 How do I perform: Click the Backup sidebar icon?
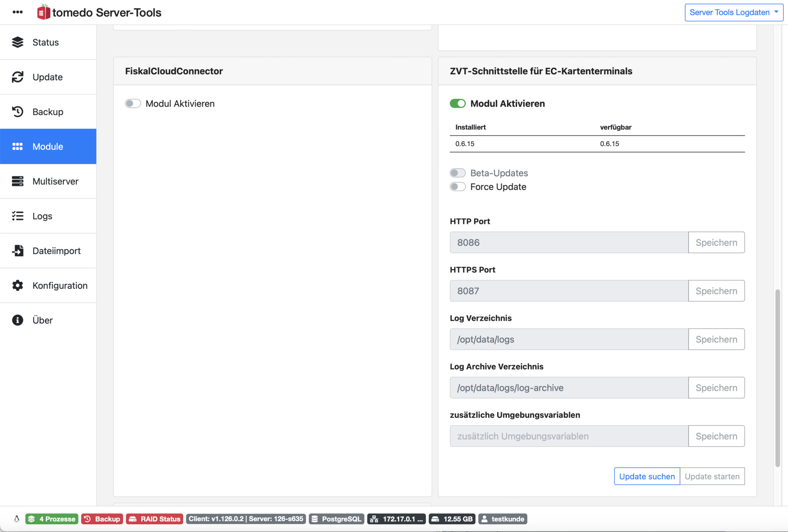point(18,111)
